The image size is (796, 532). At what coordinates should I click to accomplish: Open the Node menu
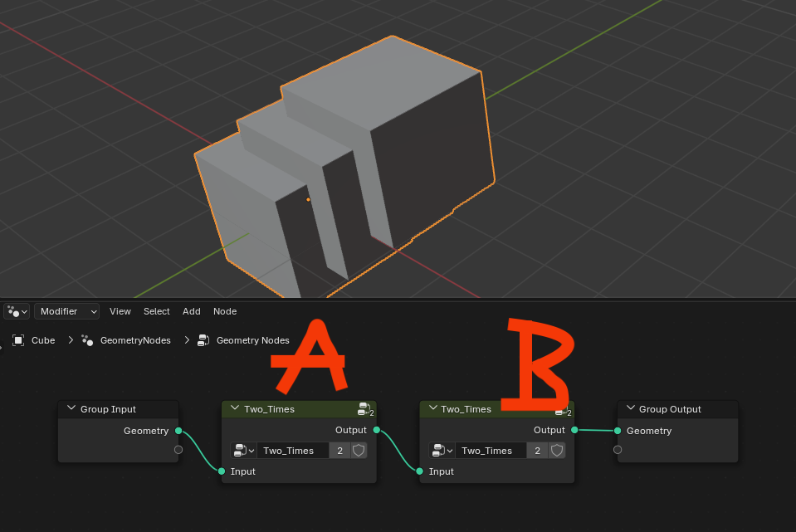(225, 311)
